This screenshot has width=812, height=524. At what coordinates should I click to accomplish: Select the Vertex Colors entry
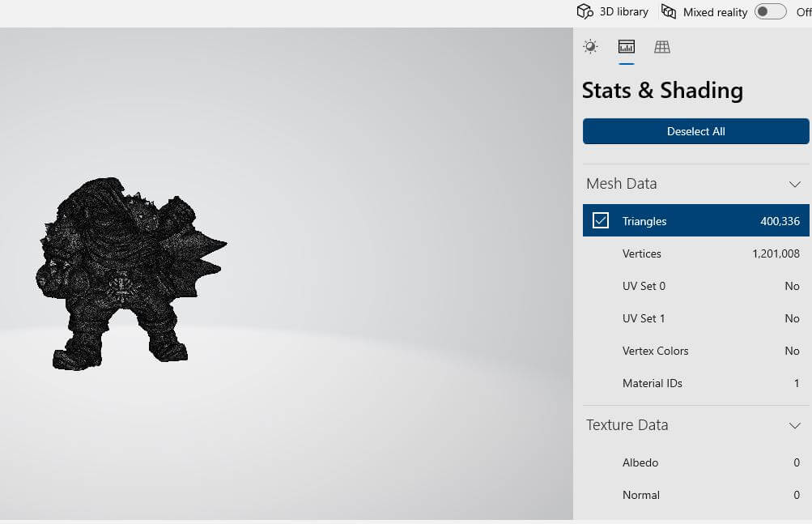click(695, 351)
